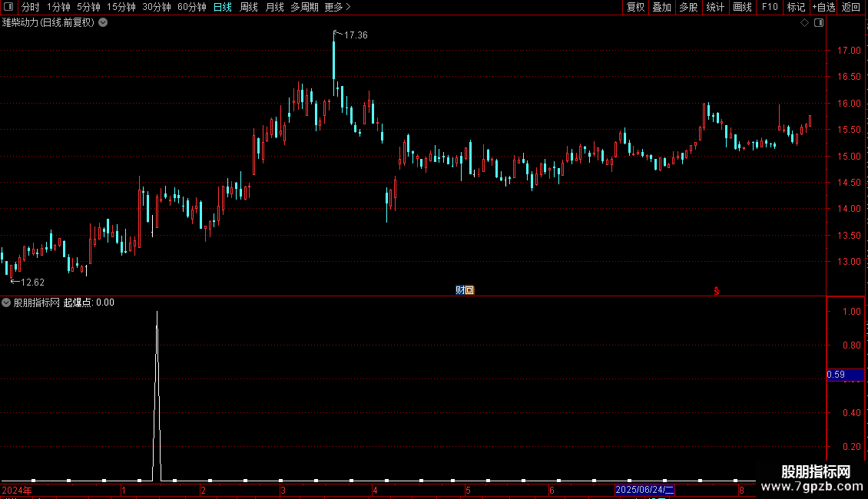Click the 12.62 low price label
The height and width of the screenshot is (499, 868).
tap(32, 283)
